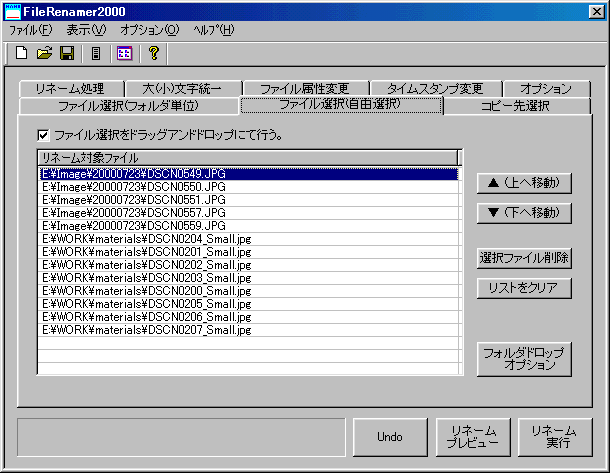Viewport: 610px width, 473px height.
Task: Close the FileRenamer2000 window
Action: 596,12
